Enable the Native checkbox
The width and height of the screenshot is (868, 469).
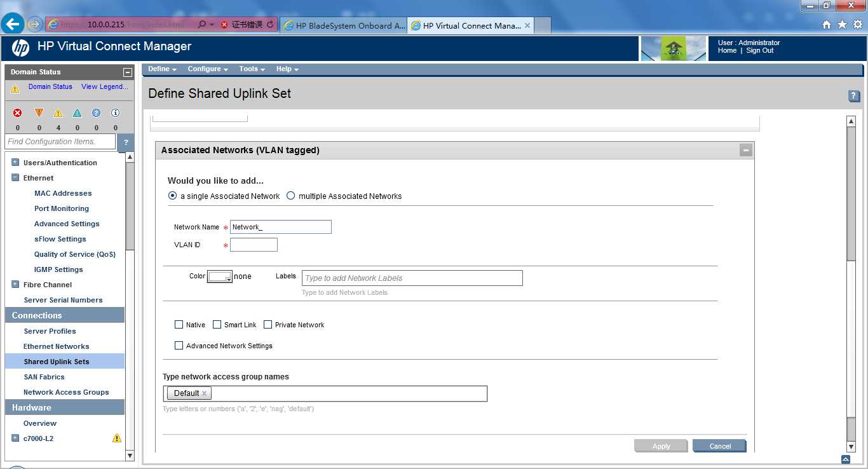pos(179,324)
